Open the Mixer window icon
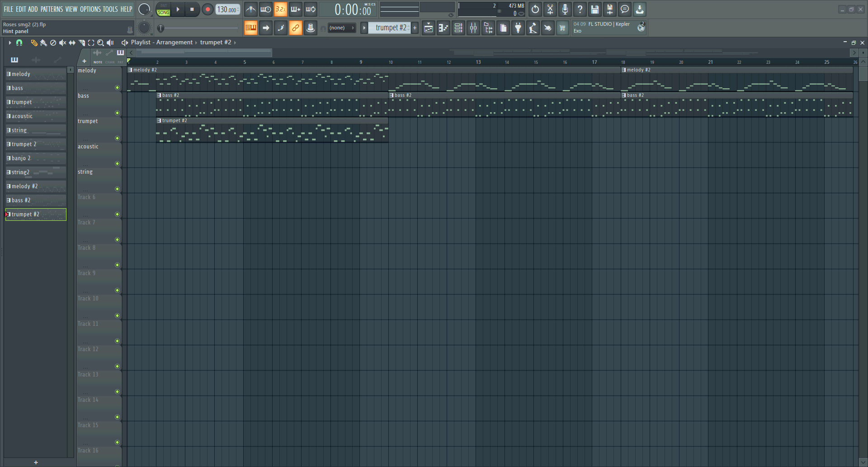 [473, 28]
